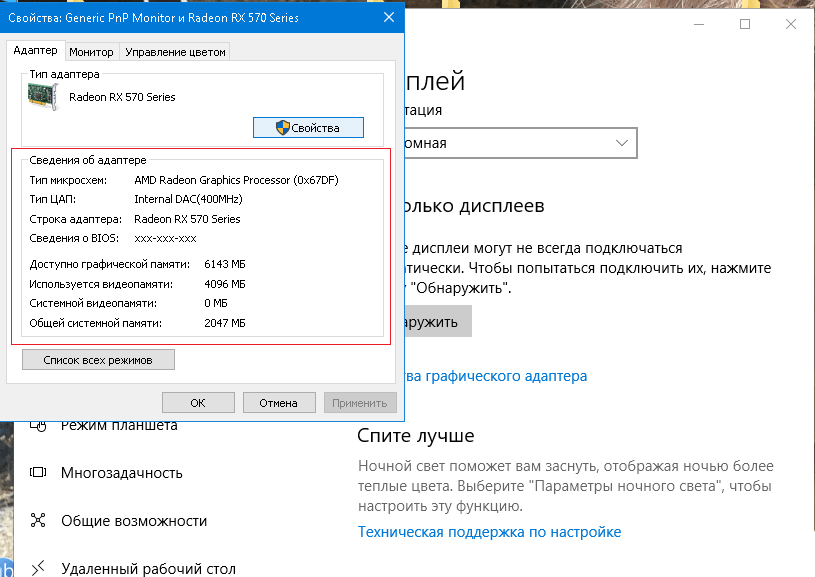Screen dimensions: 815x577
Task: Open the Управление цветом tab
Action: [x=174, y=52]
